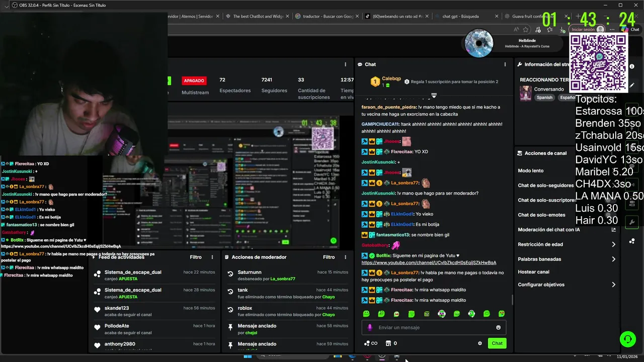Open the activity feed Filtro dropdown
The width and height of the screenshot is (644, 362).
pos(196,257)
